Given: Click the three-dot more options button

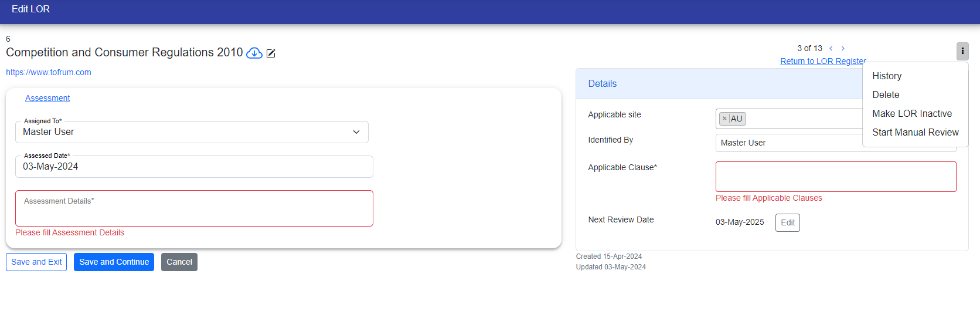Looking at the screenshot, I should point(962,51).
